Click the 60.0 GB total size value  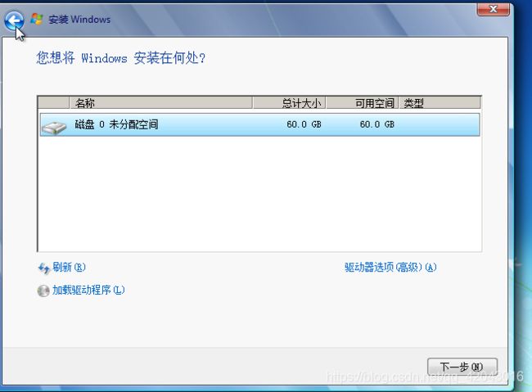click(304, 124)
